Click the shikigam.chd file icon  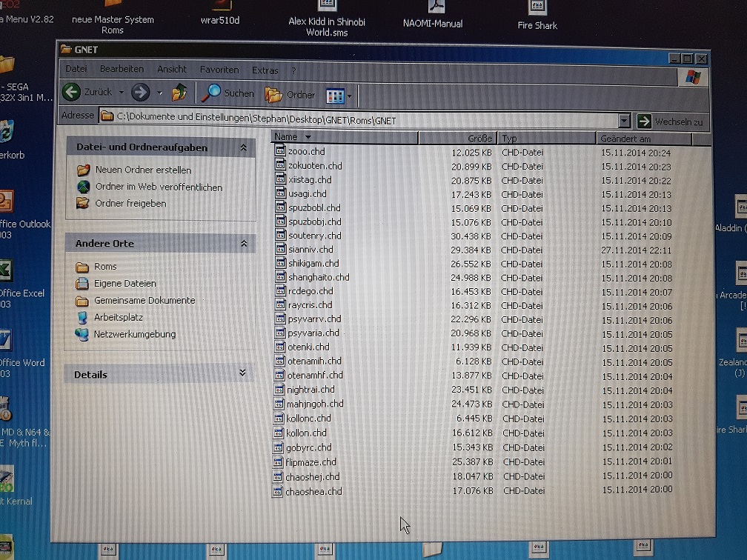tap(281, 262)
